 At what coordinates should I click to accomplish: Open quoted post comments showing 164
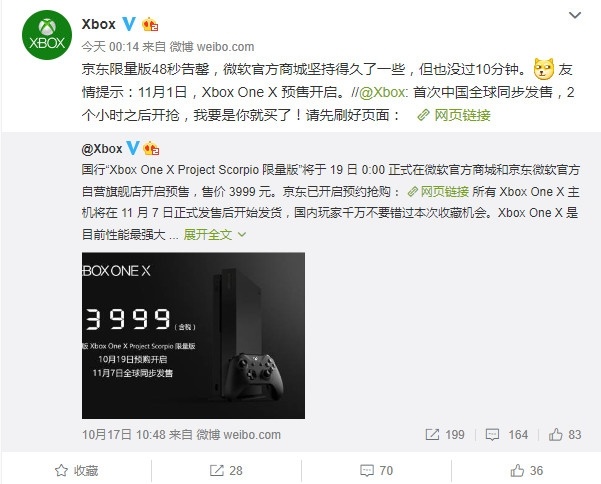pyautogui.click(x=507, y=435)
